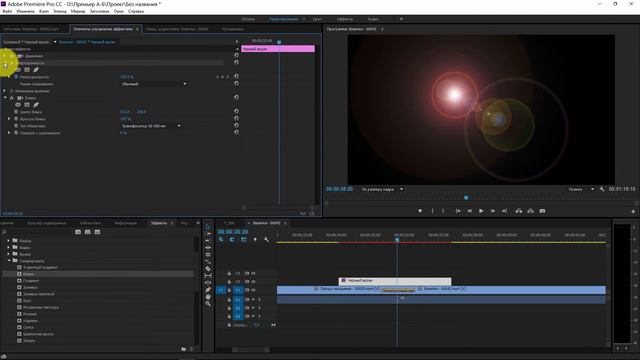The image size is (640, 360).
Task: Expand Яркость блика property
Action: point(9,119)
